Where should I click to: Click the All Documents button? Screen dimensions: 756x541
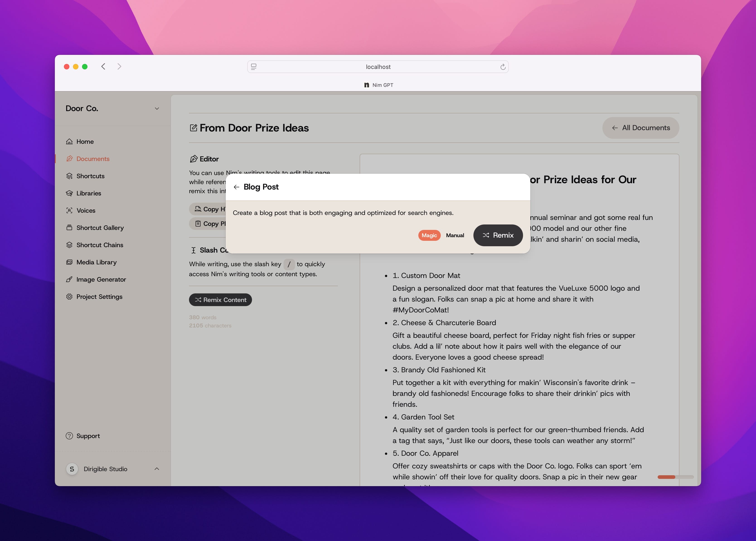pyautogui.click(x=640, y=128)
